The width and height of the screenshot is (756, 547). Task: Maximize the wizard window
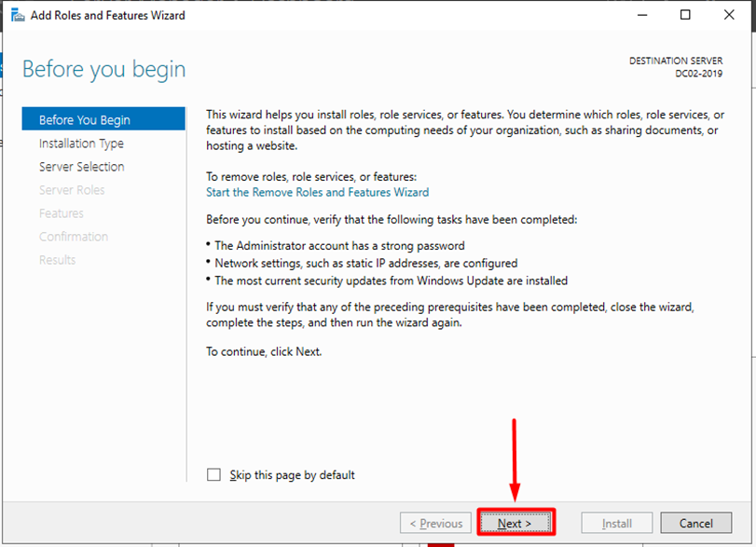pyautogui.click(x=685, y=15)
